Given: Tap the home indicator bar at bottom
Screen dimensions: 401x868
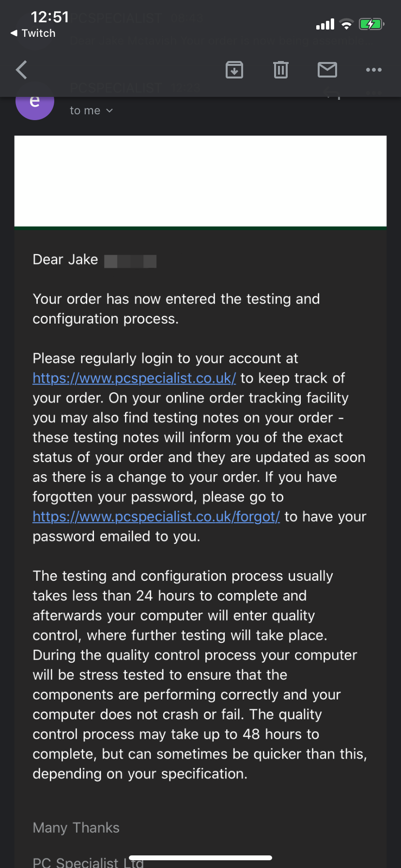Looking at the screenshot, I should click(x=200, y=858).
